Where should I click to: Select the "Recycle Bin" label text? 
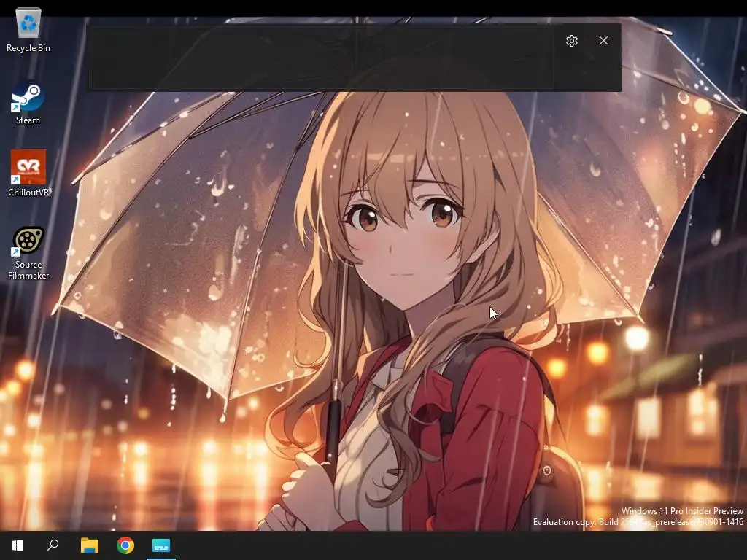28,48
